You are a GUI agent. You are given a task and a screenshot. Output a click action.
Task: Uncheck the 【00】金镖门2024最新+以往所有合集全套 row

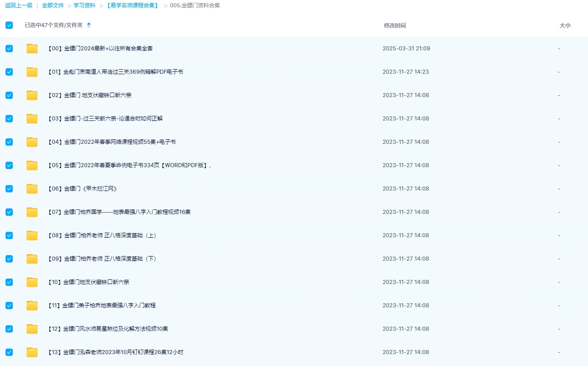pyautogui.click(x=9, y=49)
